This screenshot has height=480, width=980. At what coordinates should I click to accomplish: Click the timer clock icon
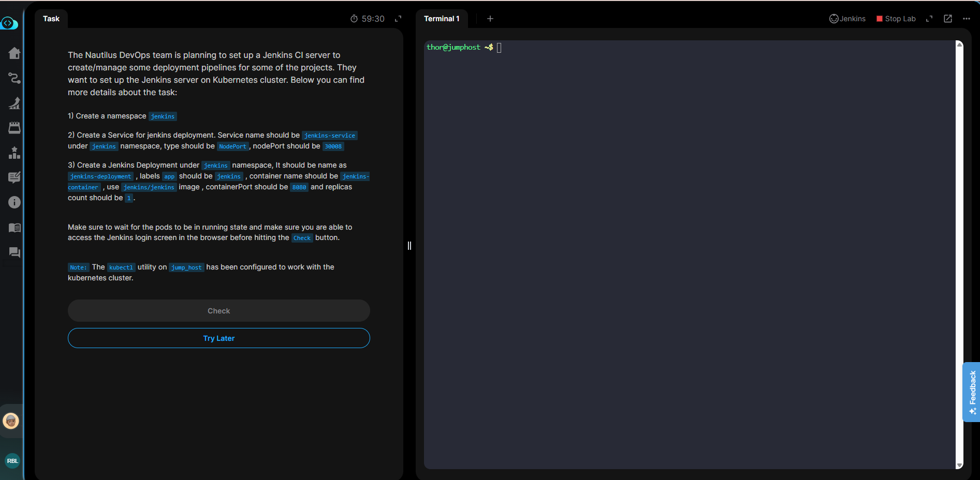point(354,19)
